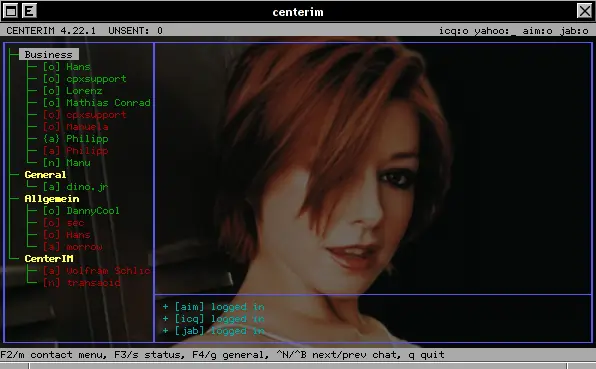Select contact dino.jr
This screenshot has height=369, width=596.
tap(76, 187)
